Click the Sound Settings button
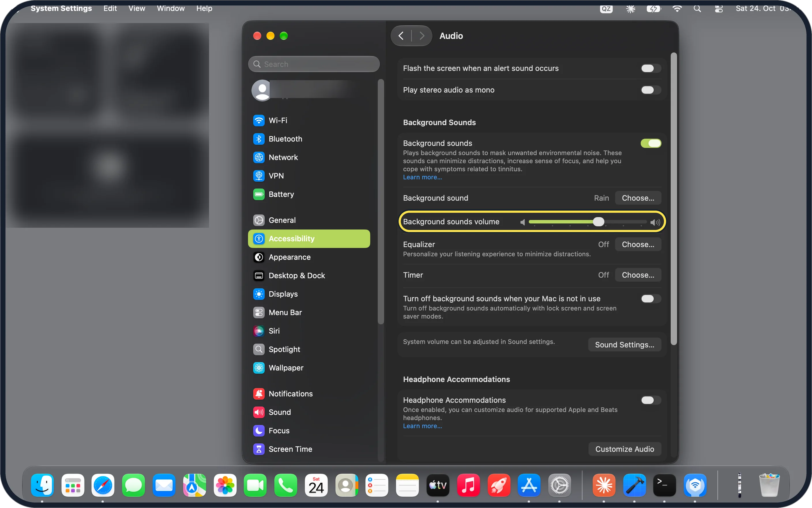This screenshot has height=508, width=812. pos(624,345)
